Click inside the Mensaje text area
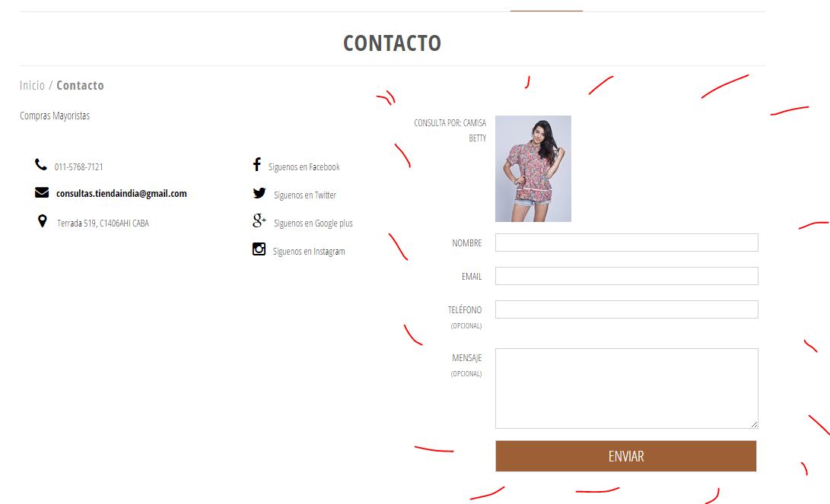Screen dimensions: 830x504 coord(627,388)
